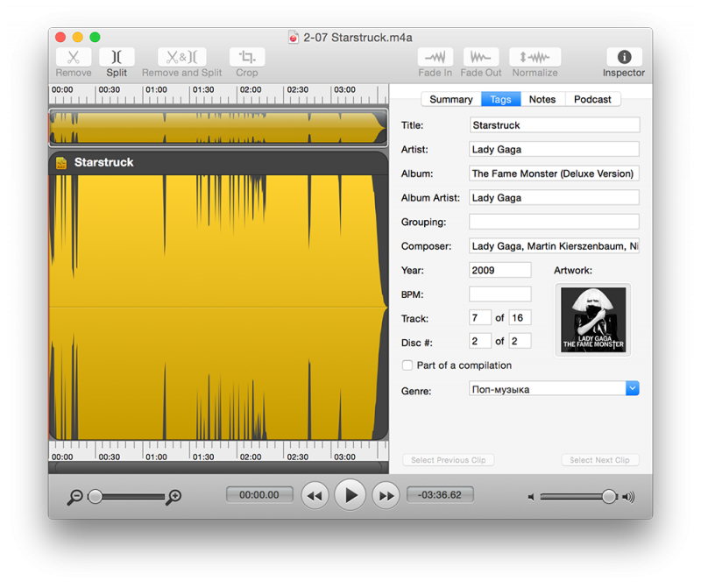Open the Podcast tab
Viewport: 701px width, 588px height.
coord(592,99)
